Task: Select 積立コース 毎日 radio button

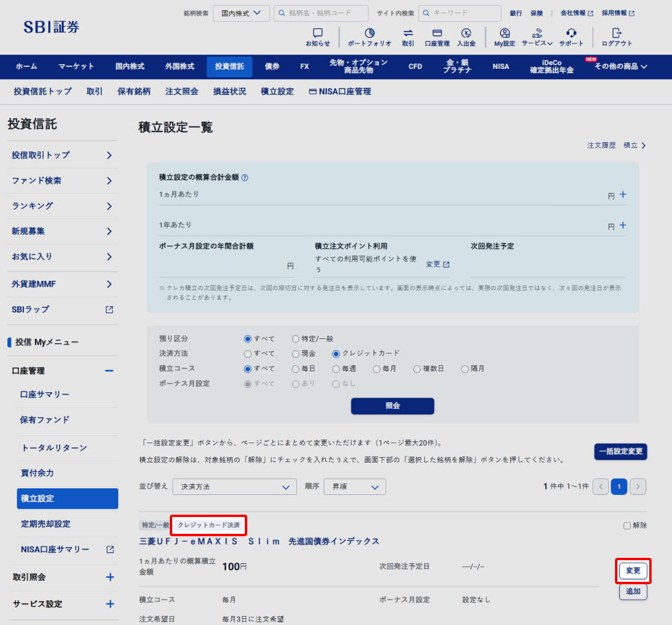Action: click(x=295, y=369)
